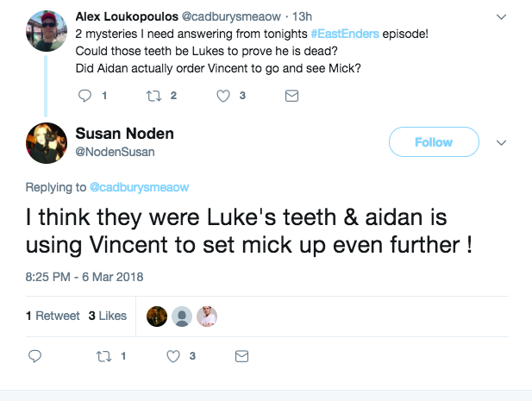
Task: Like Susan Noden's tweet
Action: point(173,355)
